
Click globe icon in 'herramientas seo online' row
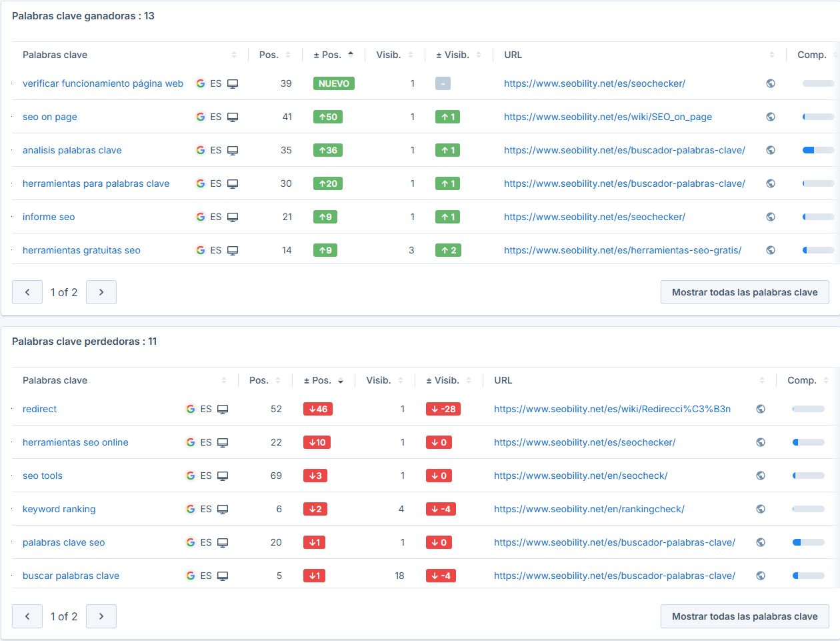tap(761, 442)
